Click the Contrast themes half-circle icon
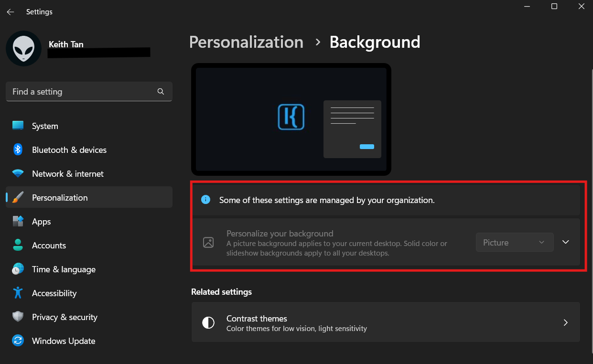Viewport: 593px width, 364px height. point(208,322)
